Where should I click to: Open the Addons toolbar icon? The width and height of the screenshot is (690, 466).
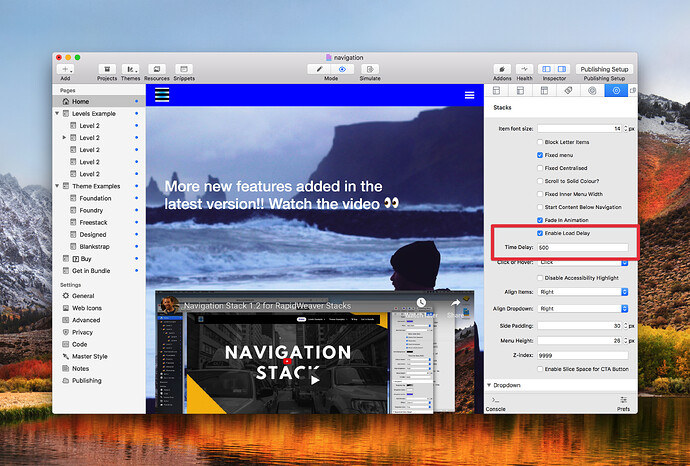[x=502, y=69]
